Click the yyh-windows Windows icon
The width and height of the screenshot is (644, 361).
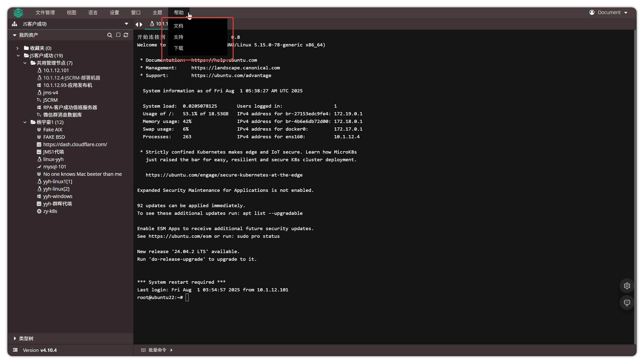(39, 196)
